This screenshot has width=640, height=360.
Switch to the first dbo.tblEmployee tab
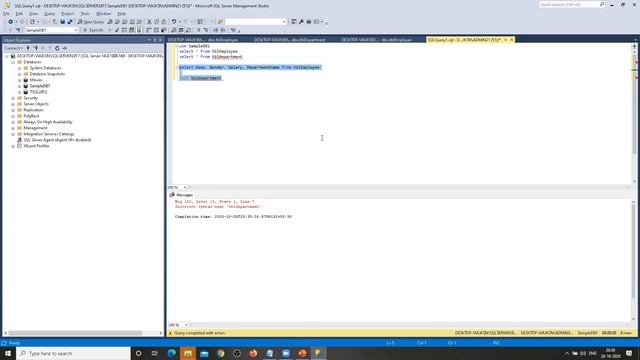[203, 40]
